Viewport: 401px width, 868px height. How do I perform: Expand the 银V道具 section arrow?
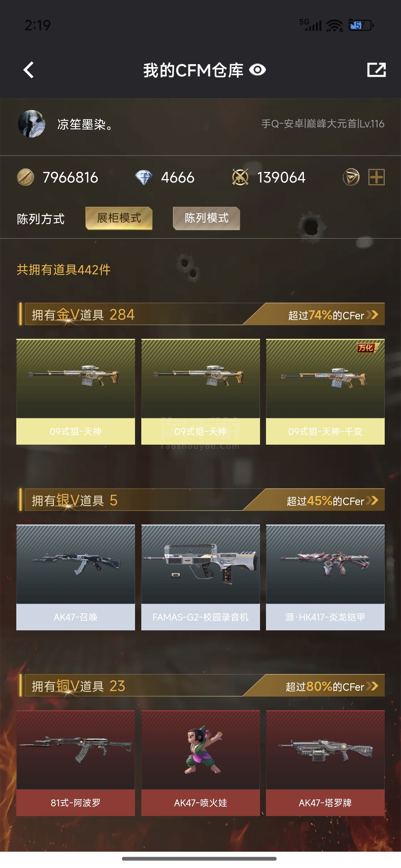coord(372,500)
